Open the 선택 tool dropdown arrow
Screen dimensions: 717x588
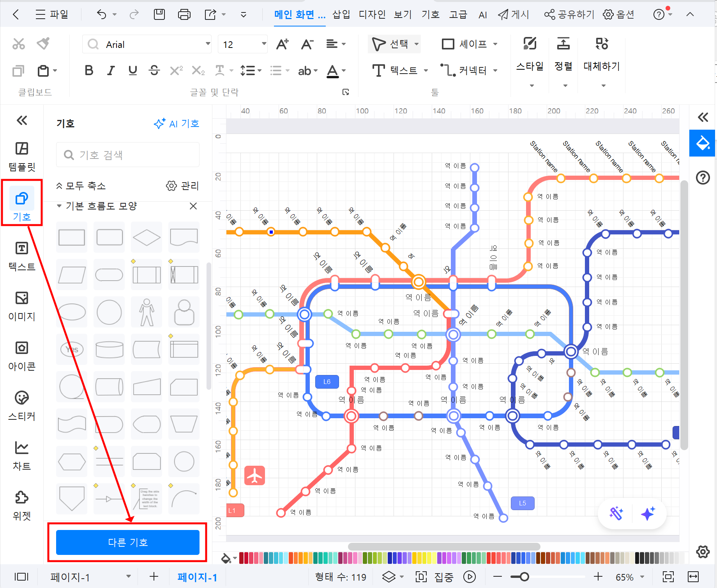coord(417,44)
